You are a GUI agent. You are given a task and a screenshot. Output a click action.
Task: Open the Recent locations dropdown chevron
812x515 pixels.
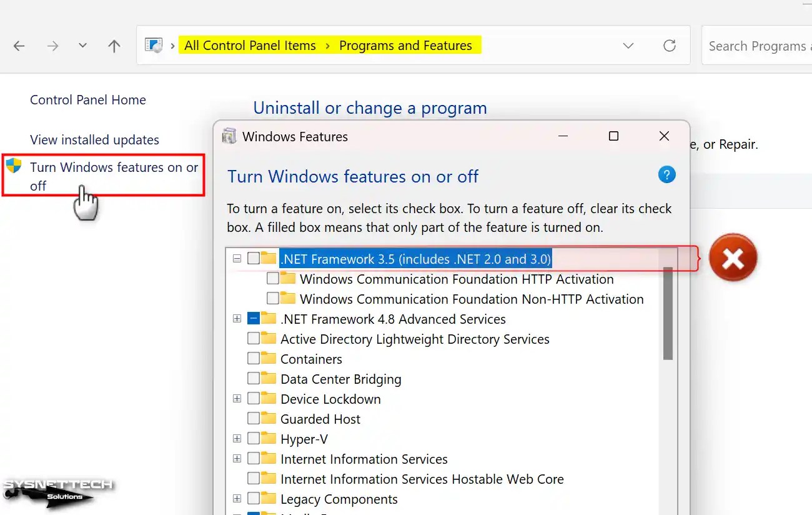point(82,46)
